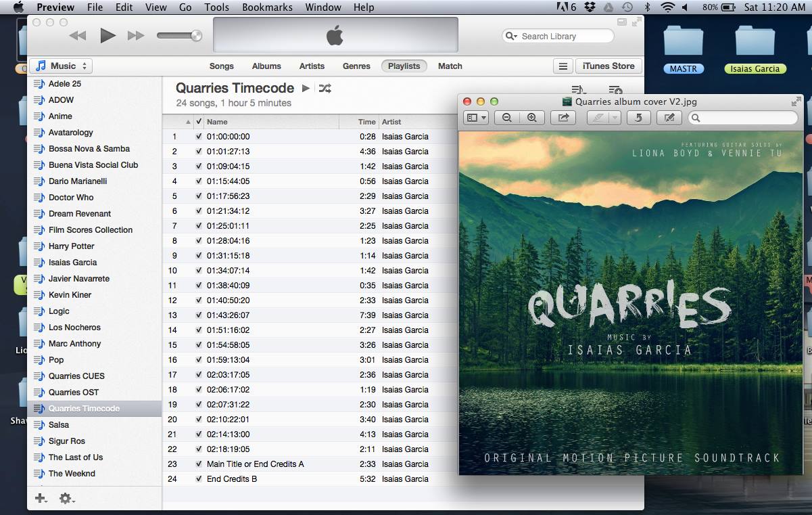Click the Search Library field
Screen dimensions: 812x515
(558, 37)
